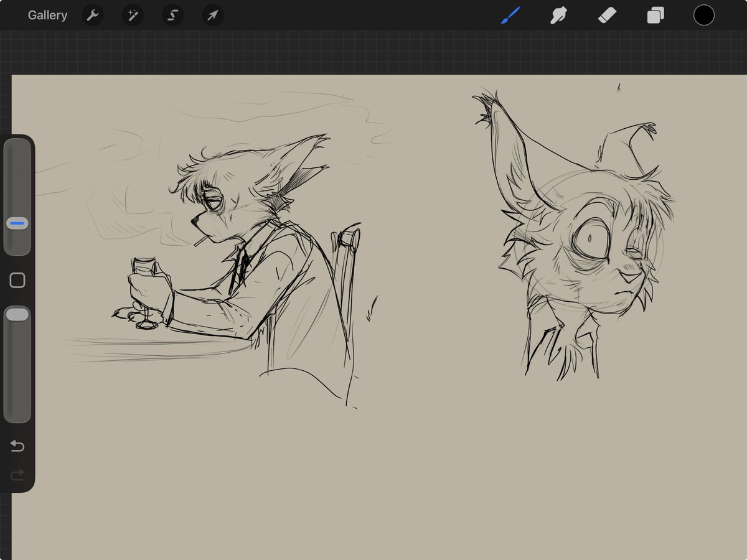Open the Gallery view
The image size is (747, 560).
(x=47, y=16)
